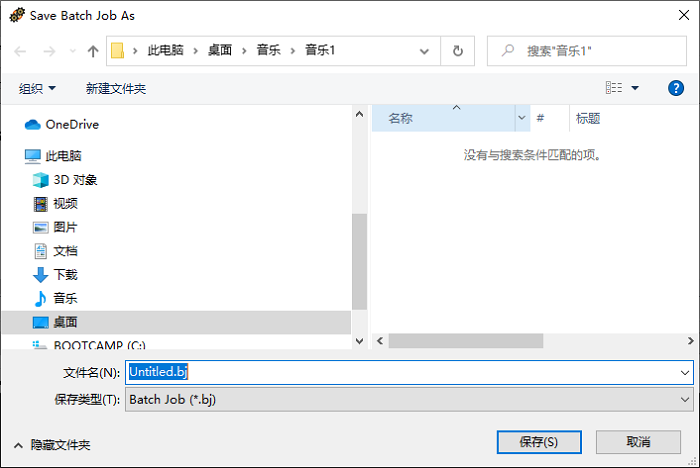Open 图片 folder in the navigation tree
Viewport: 700px width, 468px height.
[55, 227]
